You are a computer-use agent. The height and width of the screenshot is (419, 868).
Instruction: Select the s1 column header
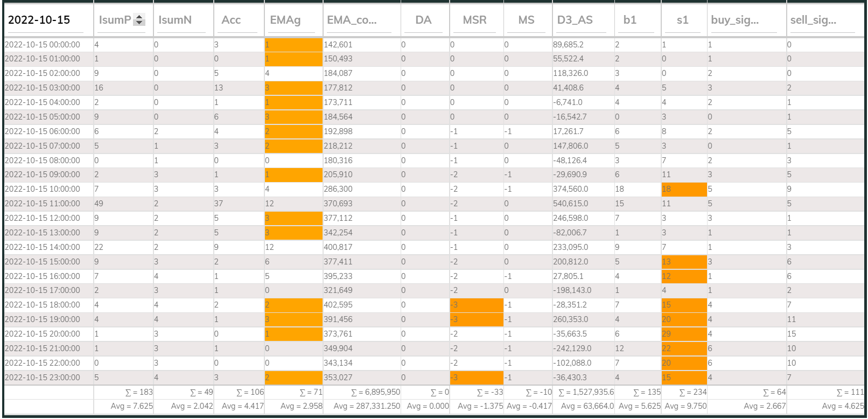click(x=682, y=20)
